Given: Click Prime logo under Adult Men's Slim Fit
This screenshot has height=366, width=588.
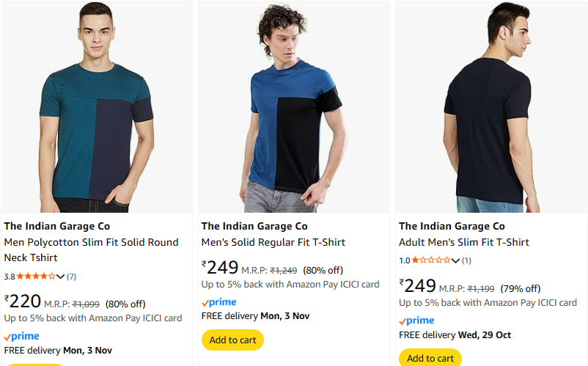Looking at the screenshot, I should pos(416,321).
